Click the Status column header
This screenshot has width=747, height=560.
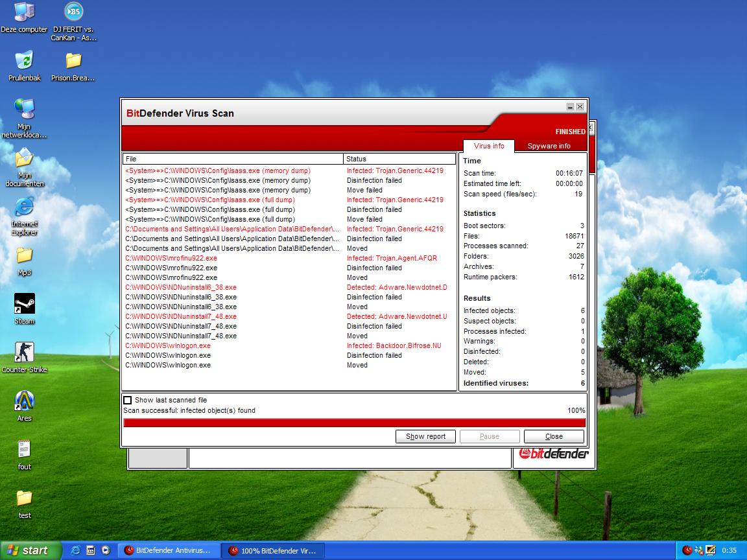tap(399, 159)
